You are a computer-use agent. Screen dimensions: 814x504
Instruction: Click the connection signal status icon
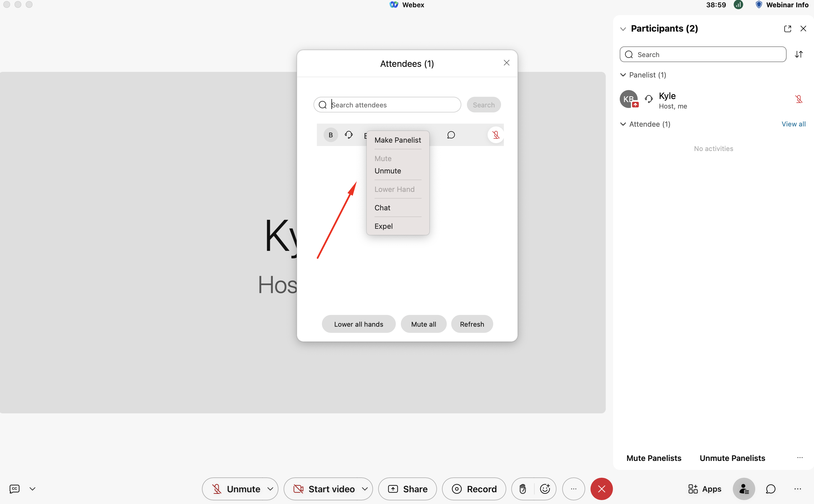738,5
